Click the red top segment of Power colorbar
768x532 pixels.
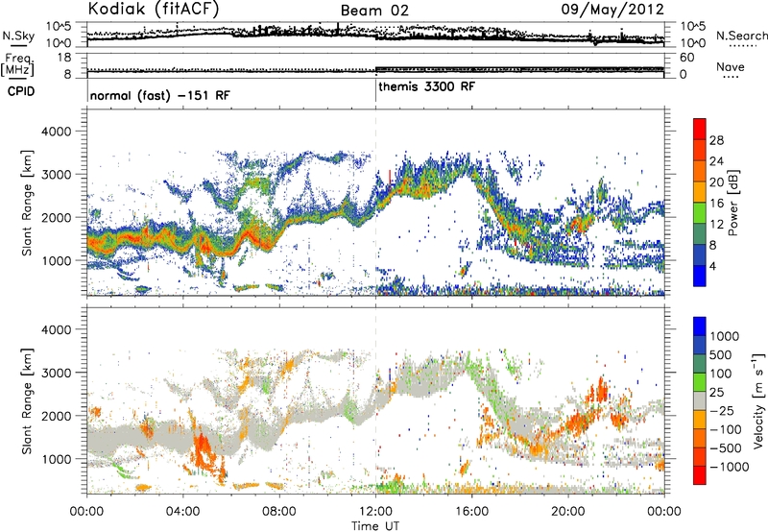point(700,129)
